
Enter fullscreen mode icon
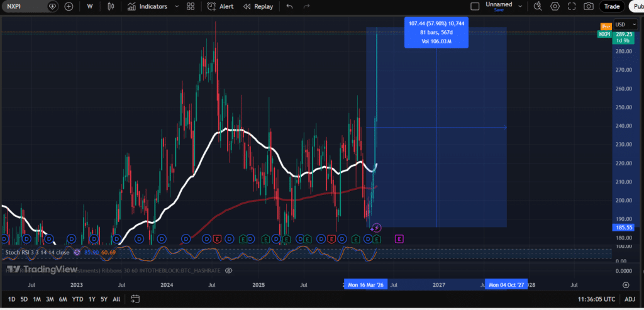pyautogui.click(x=572, y=6)
